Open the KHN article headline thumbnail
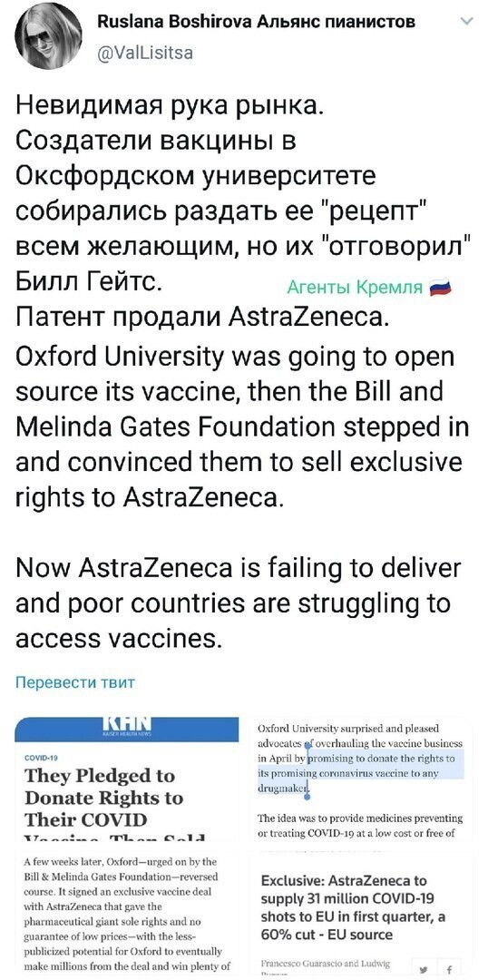 click(x=127, y=779)
